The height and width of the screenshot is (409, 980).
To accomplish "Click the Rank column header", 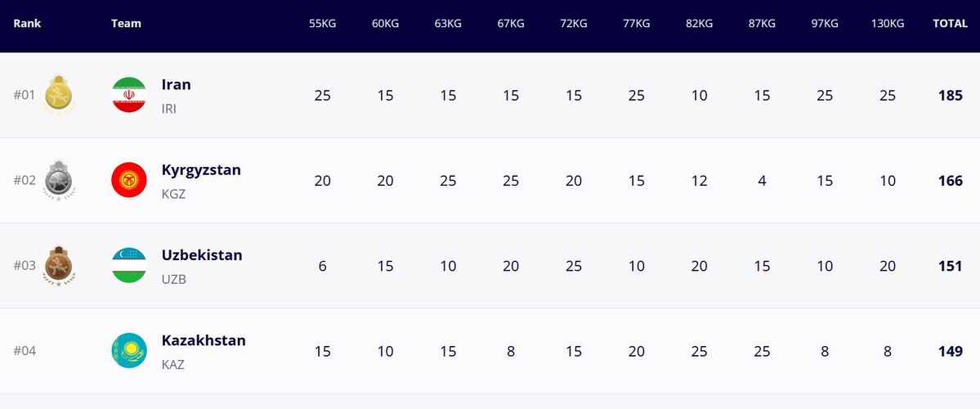I will [27, 24].
